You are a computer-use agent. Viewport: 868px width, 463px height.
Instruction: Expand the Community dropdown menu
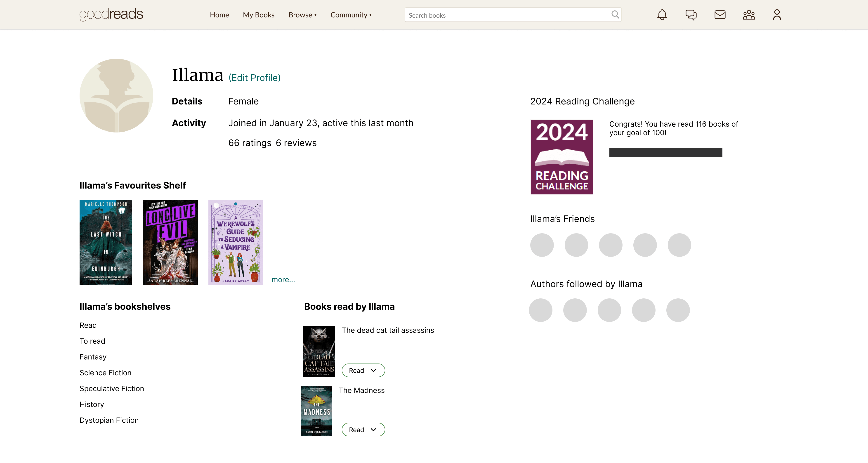(x=351, y=15)
